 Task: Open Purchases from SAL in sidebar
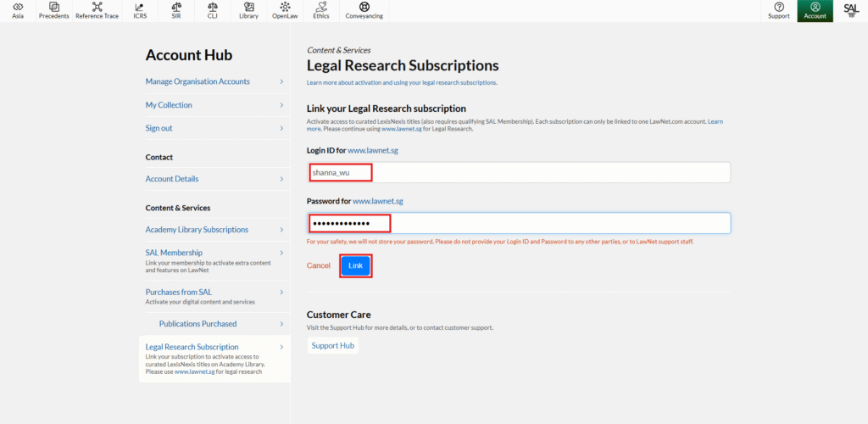(178, 292)
